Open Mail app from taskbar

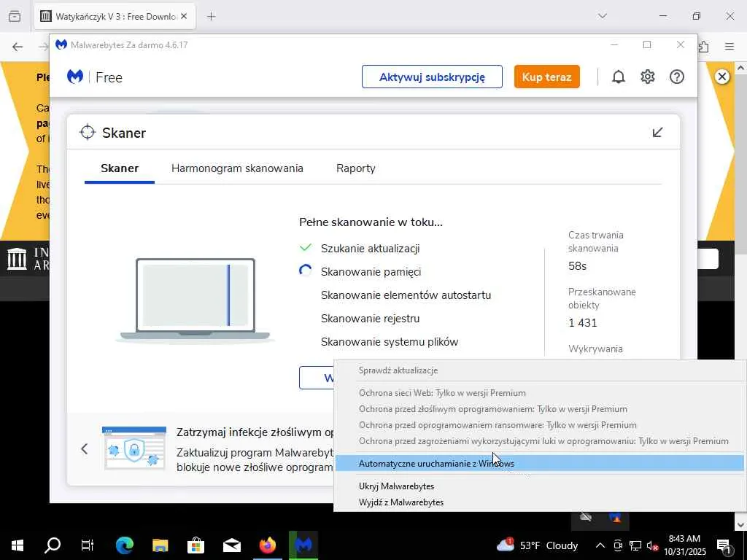tap(231, 545)
